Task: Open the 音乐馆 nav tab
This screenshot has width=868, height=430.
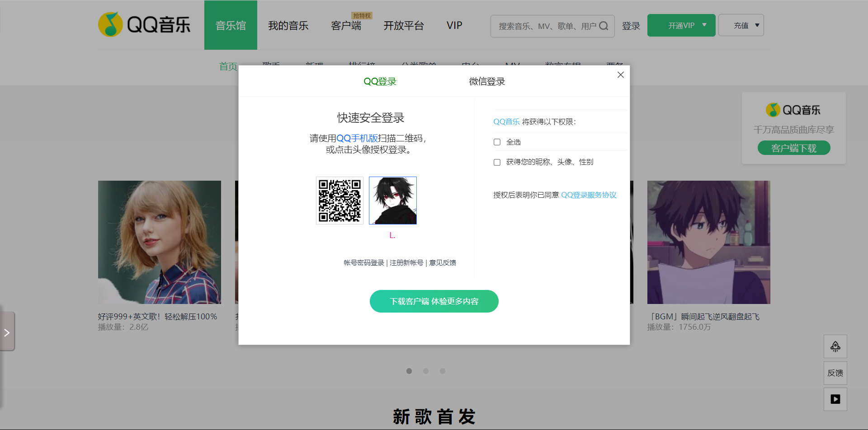Action: (231, 25)
